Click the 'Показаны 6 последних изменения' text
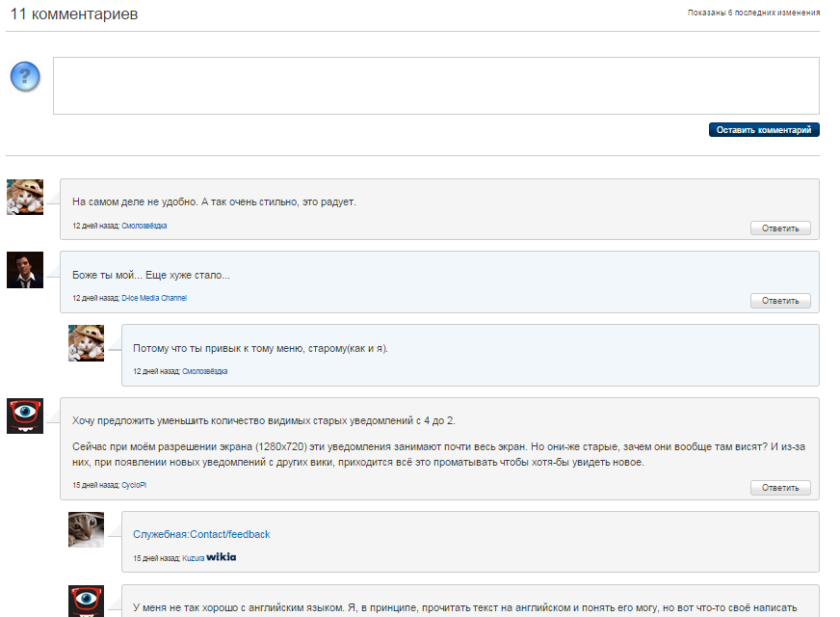Screen dimensions: 840x617 [x=753, y=13]
